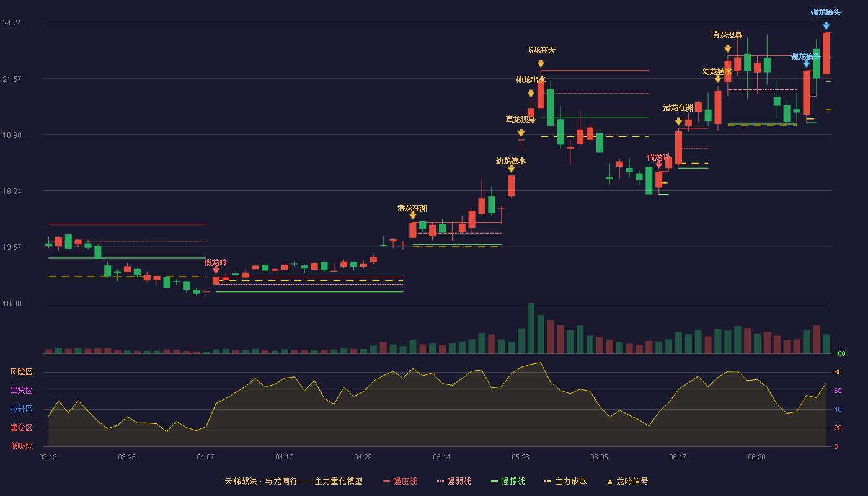
Task: Toggle the 强撑线 legend series
Action: pos(508,481)
